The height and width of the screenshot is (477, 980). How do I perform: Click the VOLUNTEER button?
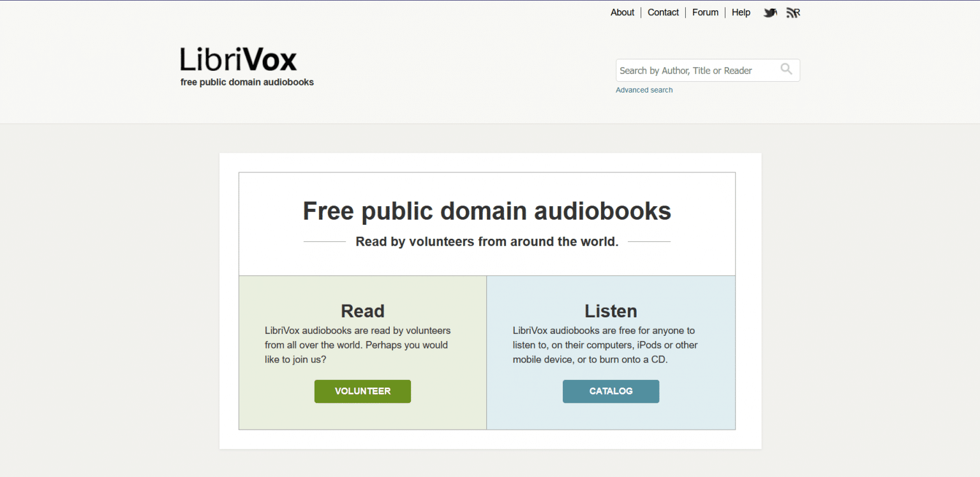(362, 391)
